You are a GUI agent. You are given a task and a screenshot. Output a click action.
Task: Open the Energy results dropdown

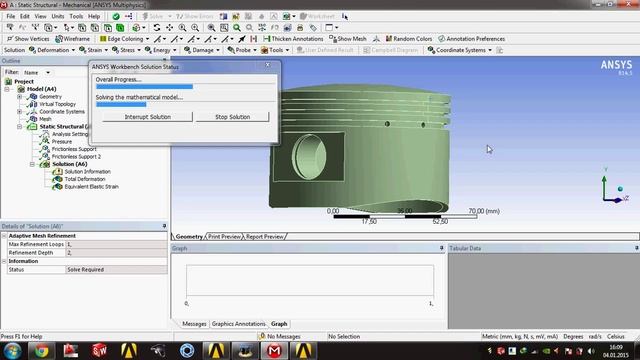pyautogui.click(x=161, y=50)
